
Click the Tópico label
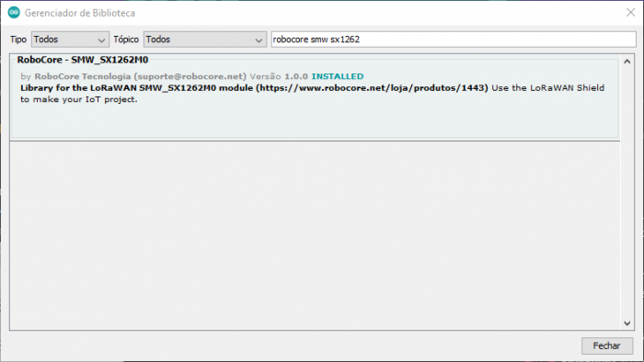pos(126,40)
